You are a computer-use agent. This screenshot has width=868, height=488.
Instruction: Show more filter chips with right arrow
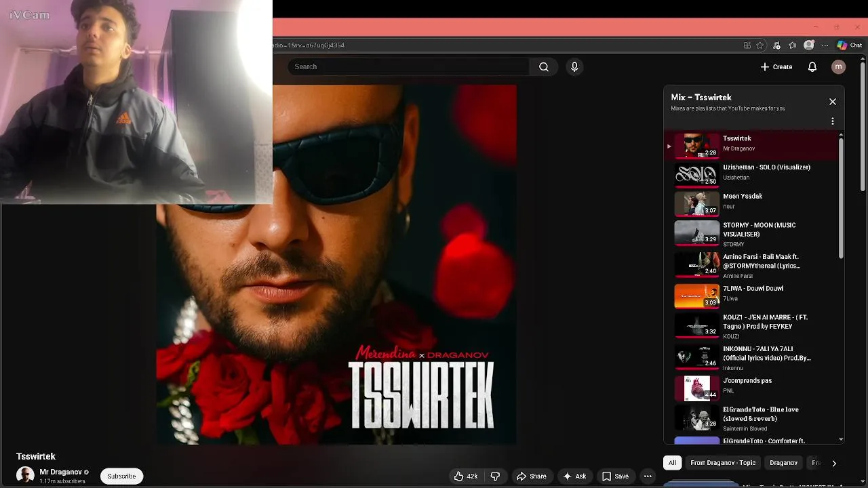pos(834,463)
